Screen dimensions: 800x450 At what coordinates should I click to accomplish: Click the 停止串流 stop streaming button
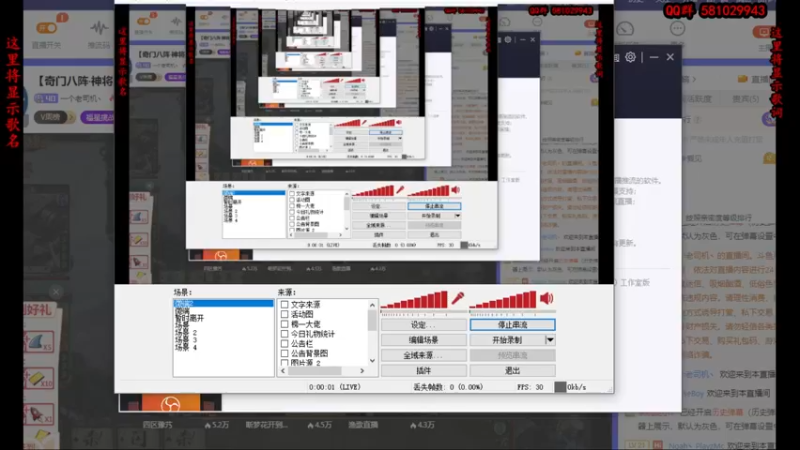[512, 324]
